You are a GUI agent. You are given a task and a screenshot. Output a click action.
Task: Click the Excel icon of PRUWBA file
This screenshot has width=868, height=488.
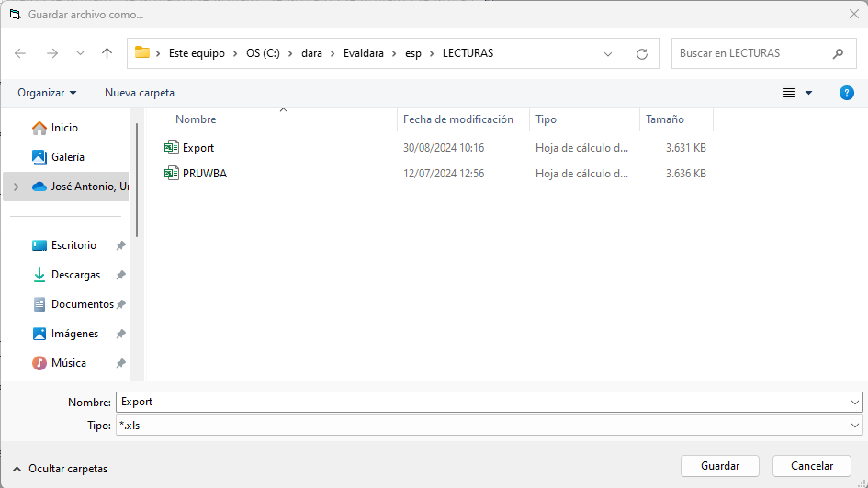[171, 173]
